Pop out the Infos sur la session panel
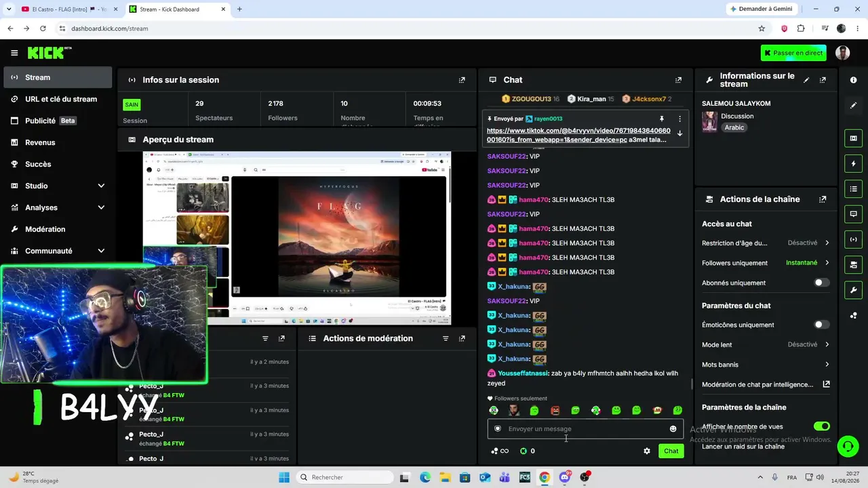The height and width of the screenshot is (488, 868). (x=462, y=80)
